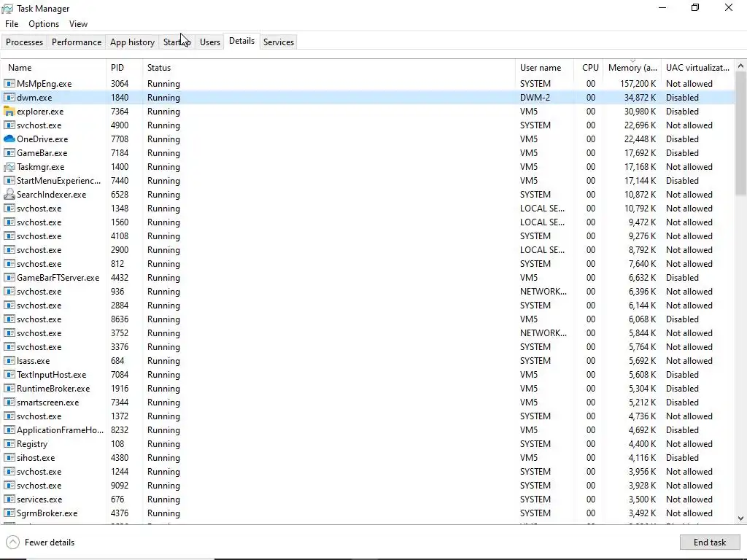Click icon of svchost.exe PID 1348
747x560 pixels.
[9, 208]
